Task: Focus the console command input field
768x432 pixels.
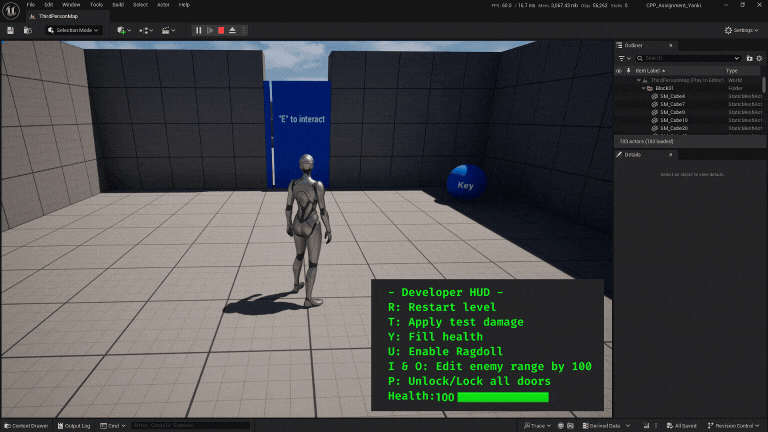Action: pos(191,426)
